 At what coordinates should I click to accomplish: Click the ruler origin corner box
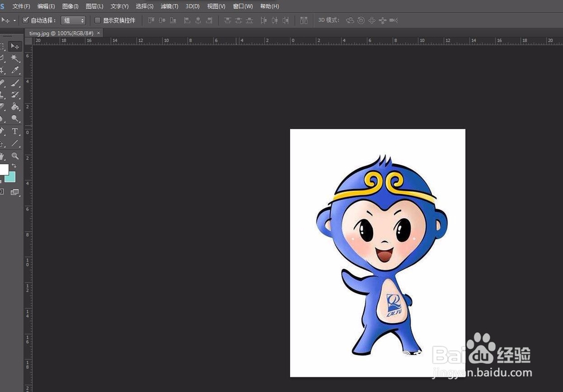coord(28,41)
